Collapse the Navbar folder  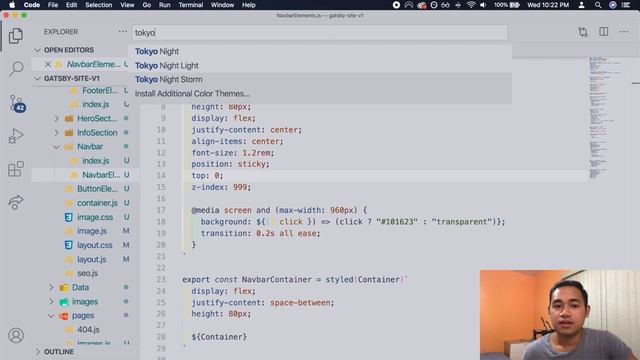click(57, 147)
